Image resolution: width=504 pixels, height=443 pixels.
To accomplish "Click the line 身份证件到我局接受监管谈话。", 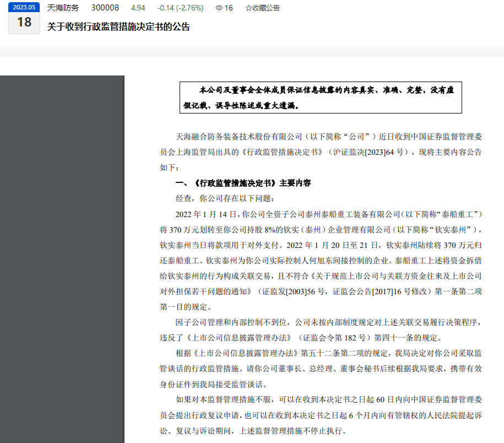I will (214, 385).
